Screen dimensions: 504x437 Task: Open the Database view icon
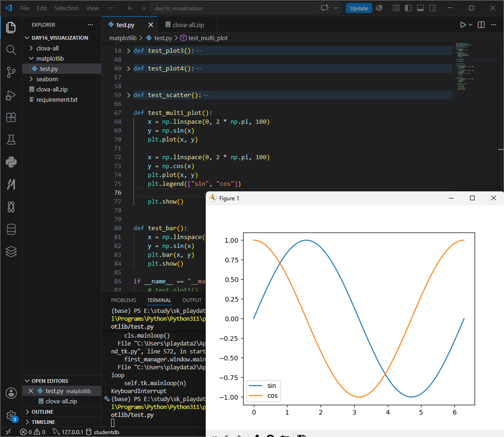pos(11,229)
